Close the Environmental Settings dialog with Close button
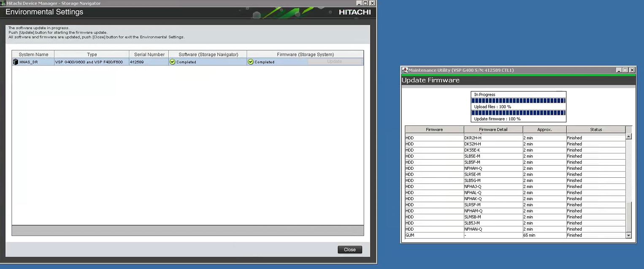 pyautogui.click(x=350, y=250)
